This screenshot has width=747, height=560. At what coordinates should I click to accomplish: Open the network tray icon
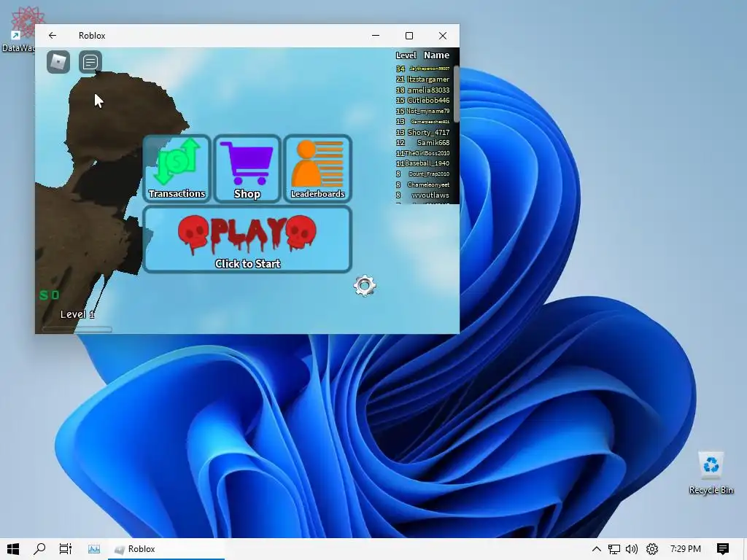pos(614,549)
